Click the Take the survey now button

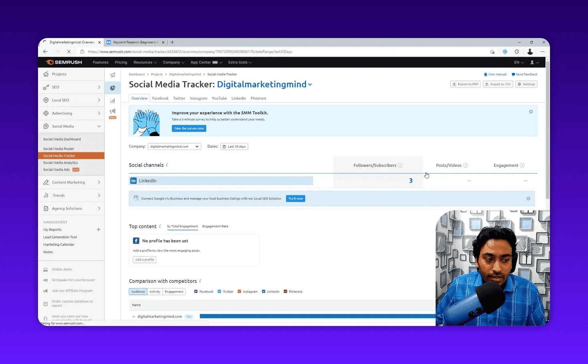coord(188,128)
